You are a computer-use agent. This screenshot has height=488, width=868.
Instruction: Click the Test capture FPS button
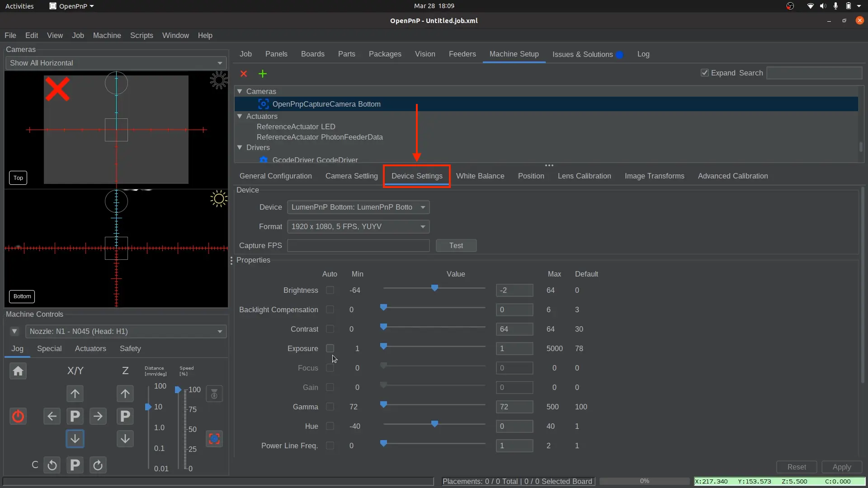tap(456, 245)
